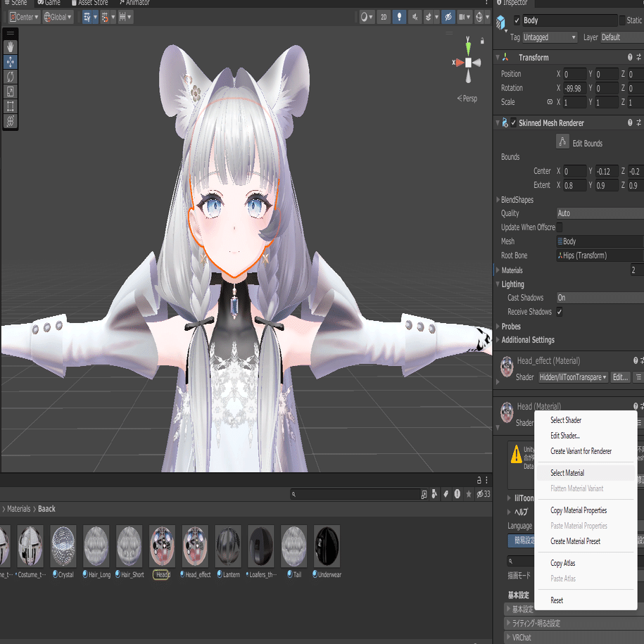Open the Quality Auto dropdown

[x=600, y=213]
